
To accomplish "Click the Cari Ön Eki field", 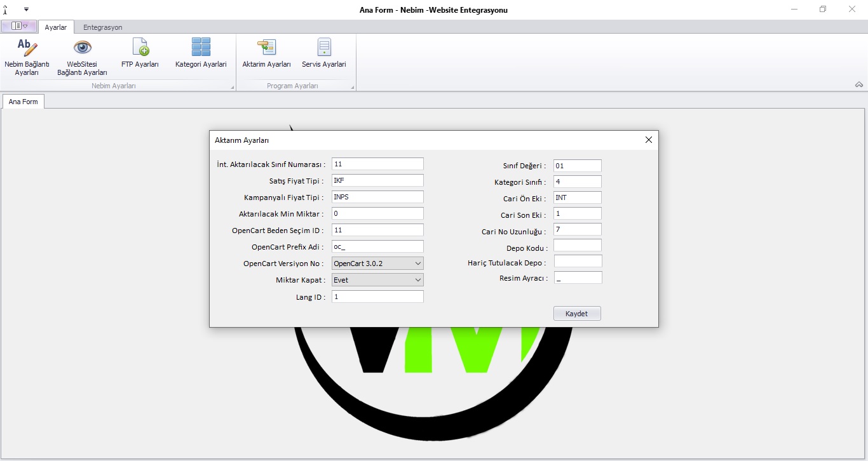I will pos(577,198).
